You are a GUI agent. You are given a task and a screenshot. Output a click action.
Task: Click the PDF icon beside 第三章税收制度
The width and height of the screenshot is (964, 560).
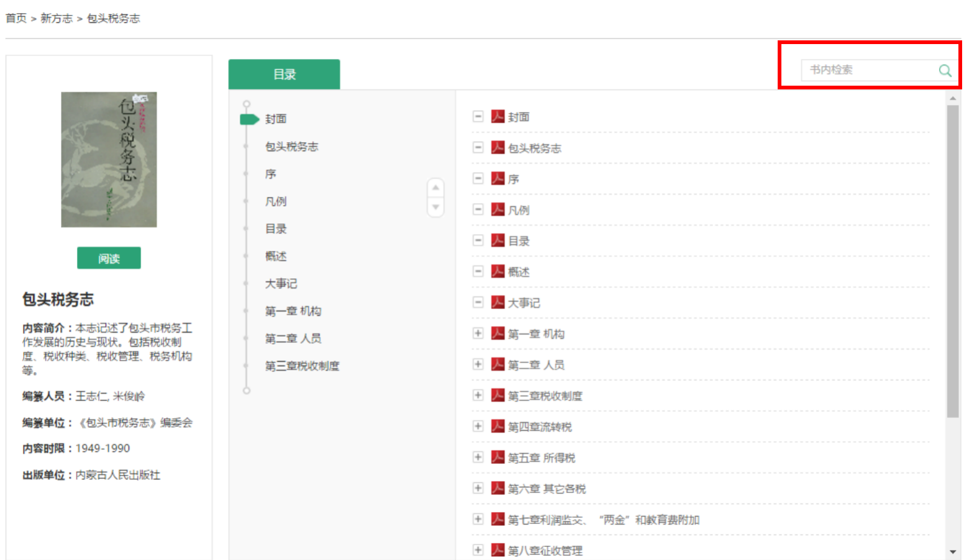point(498,395)
